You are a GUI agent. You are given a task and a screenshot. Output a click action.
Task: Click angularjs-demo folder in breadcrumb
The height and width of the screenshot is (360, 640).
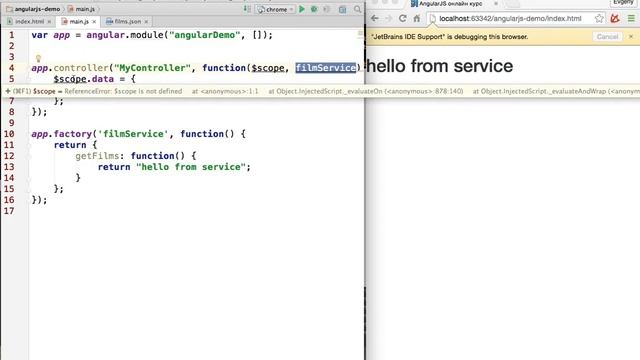pyautogui.click(x=33, y=9)
